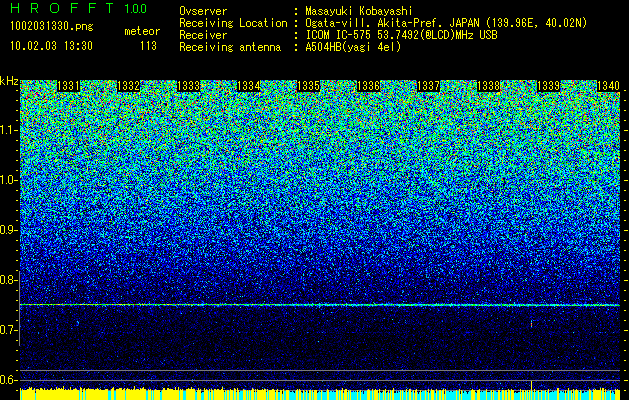Click the Receiving Location label
This screenshot has width=629, height=400.
pyautogui.click(x=233, y=23)
